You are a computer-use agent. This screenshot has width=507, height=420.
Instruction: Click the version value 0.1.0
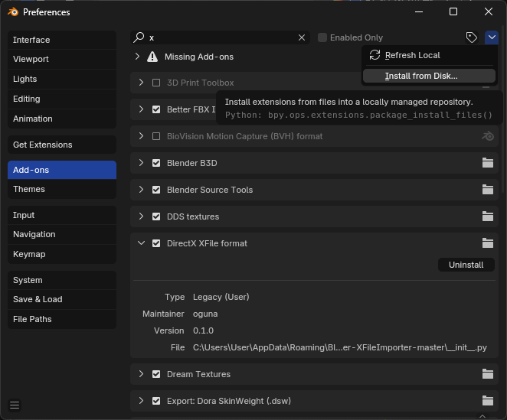[203, 330]
